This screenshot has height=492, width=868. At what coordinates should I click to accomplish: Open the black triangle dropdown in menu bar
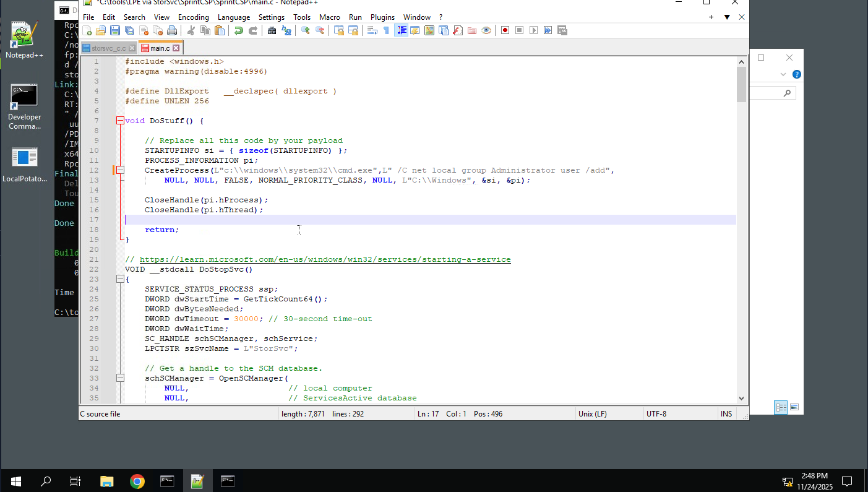pyautogui.click(x=727, y=17)
